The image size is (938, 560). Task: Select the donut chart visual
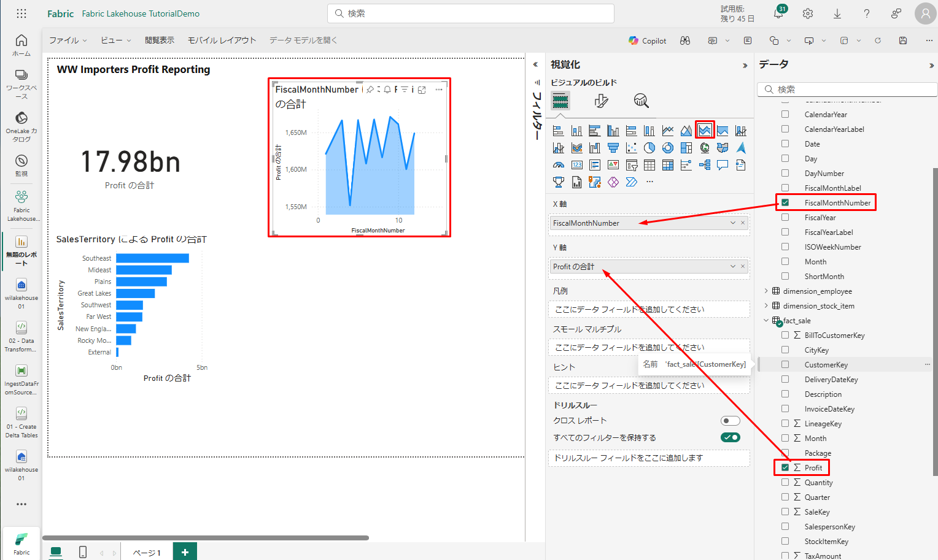click(x=668, y=148)
